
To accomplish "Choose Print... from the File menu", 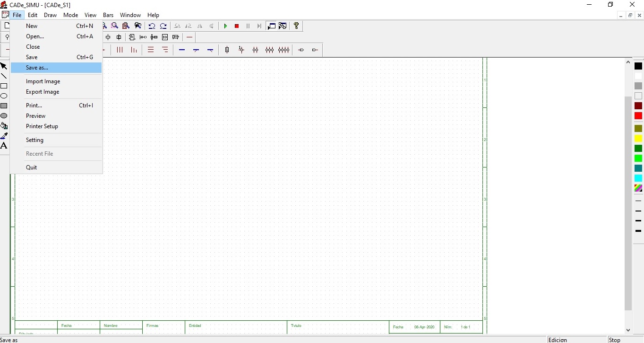I will tap(56, 106).
